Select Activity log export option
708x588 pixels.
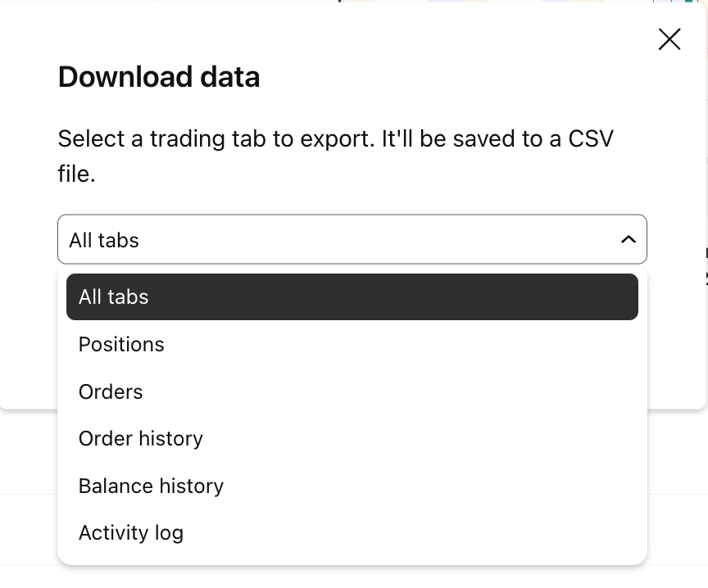[x=352, y=533]
